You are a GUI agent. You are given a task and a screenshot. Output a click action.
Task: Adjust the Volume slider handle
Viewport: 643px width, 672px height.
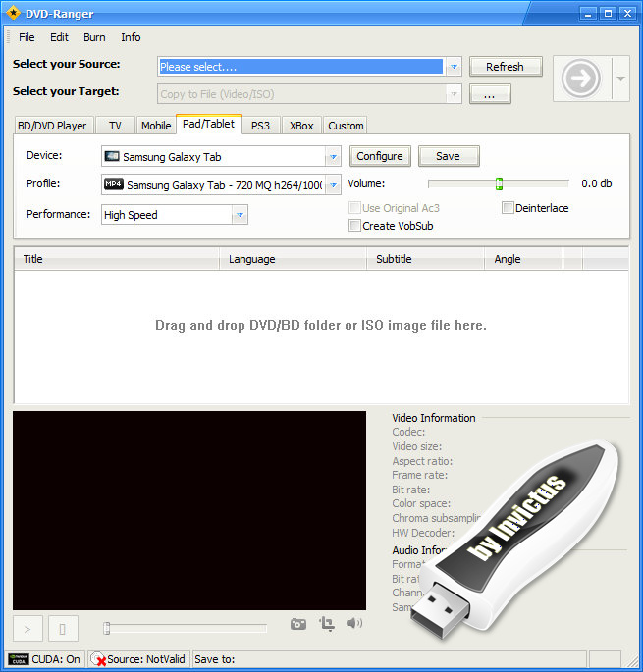pos(499,183)
